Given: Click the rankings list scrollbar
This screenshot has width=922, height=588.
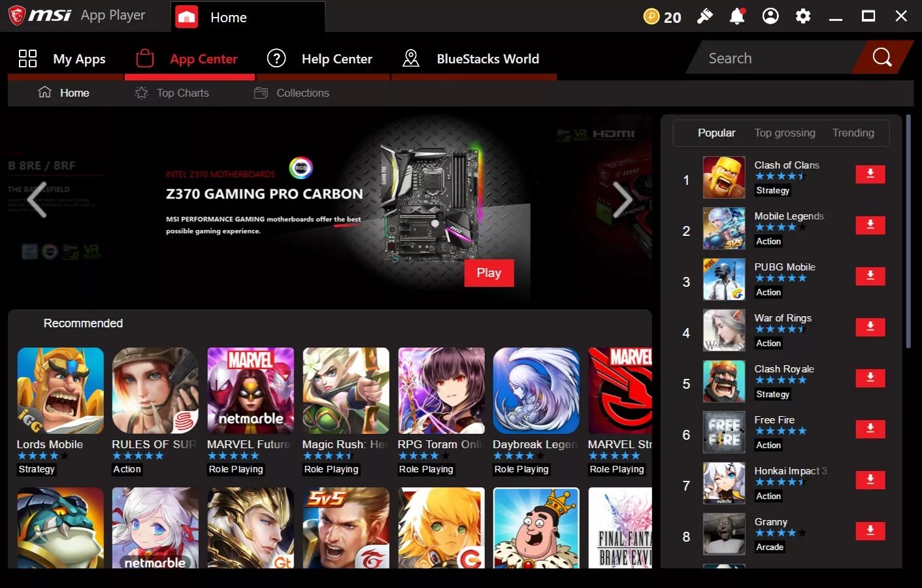Looking at the screenshot, I should (908, 232).
